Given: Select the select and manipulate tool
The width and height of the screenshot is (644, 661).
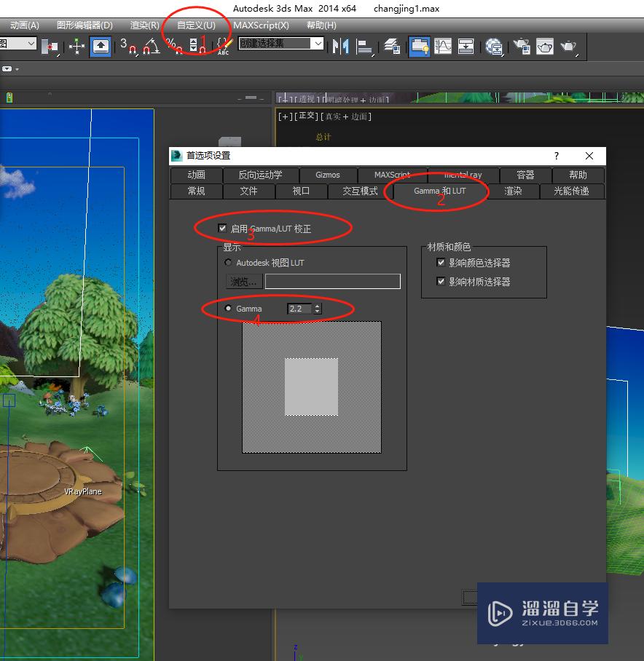Looking at the screenshot, I should point(76,46).
